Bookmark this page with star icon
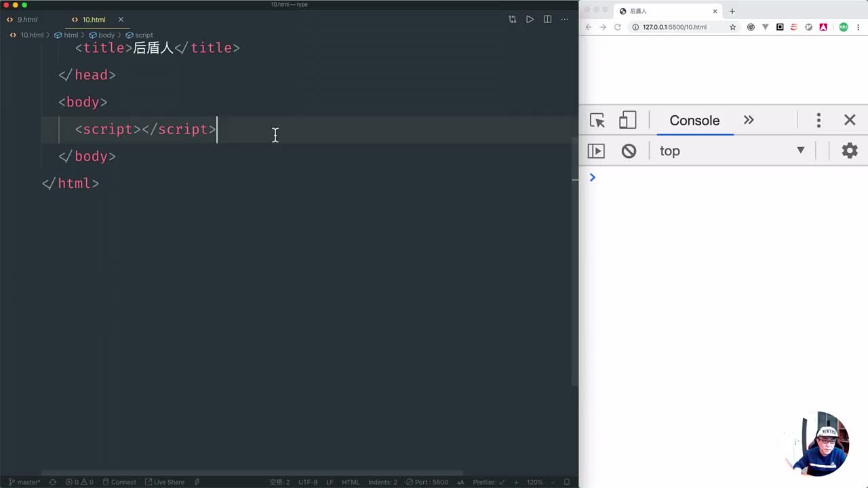Screen dimensions: 868x488 [x=732, y=27]
